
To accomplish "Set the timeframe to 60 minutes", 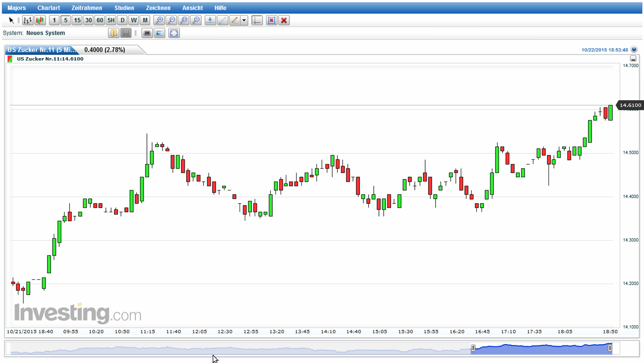I will click(100, 20).
